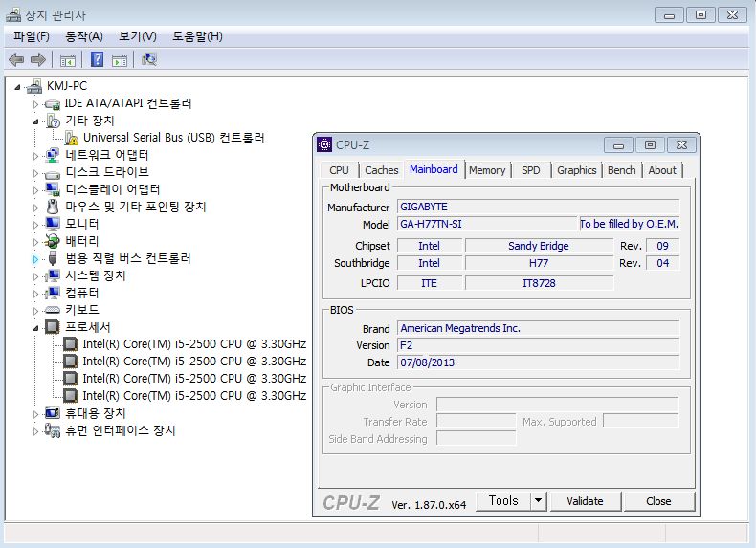The width and height of the screenshot is (756, 548).
Task: Expand the 모니터 node
Action: (x=35, y=225)
